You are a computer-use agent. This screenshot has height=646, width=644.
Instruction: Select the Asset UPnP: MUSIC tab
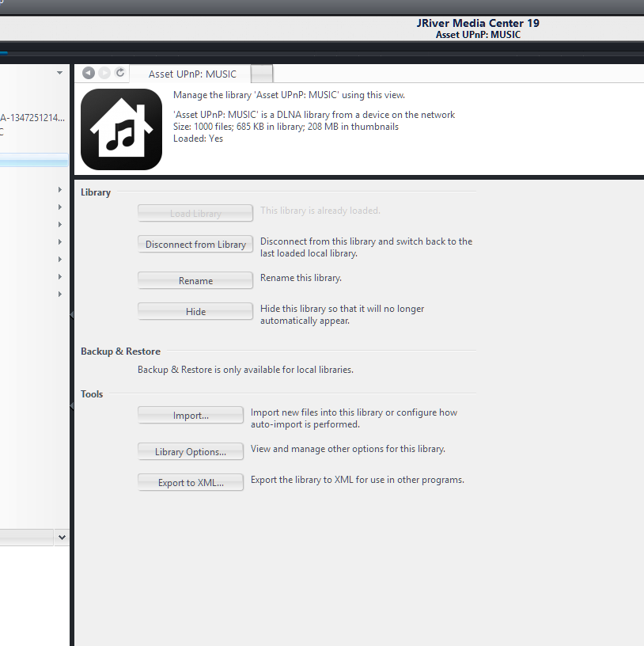pyautogui.click(x=192, y=74)
